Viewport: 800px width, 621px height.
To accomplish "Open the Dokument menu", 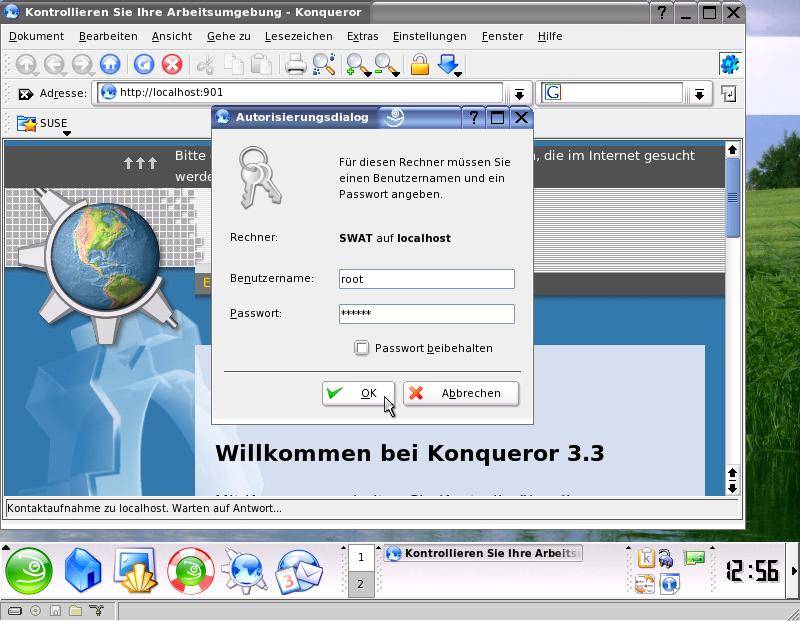I will (36, 36).
